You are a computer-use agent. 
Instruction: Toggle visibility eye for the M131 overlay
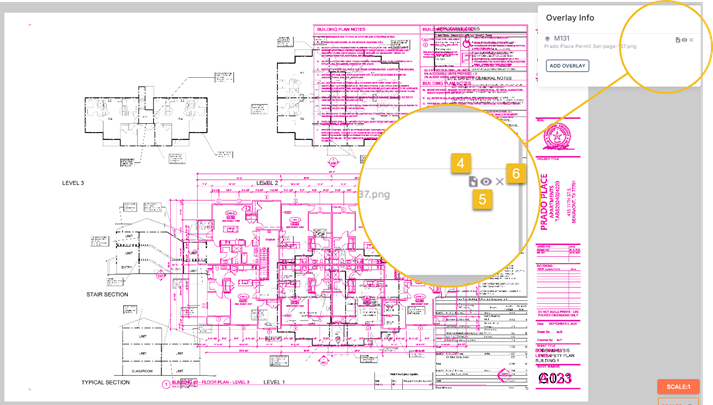pos(684,40)
